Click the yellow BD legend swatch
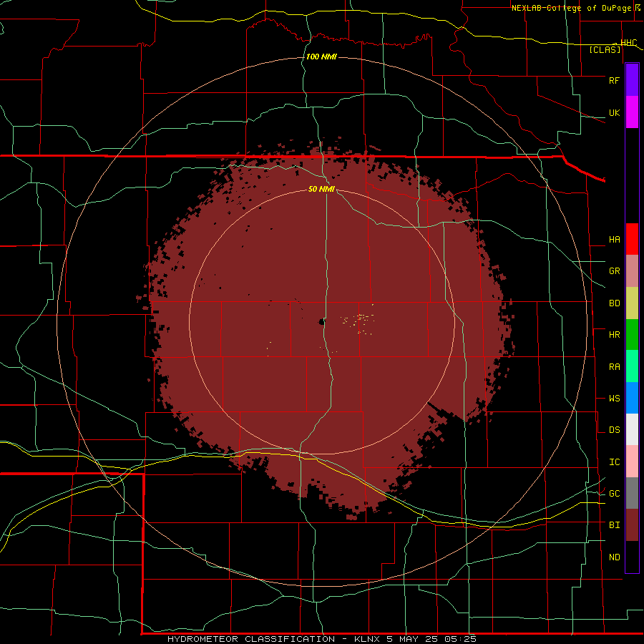This screenshot has width=644, height=644. 632,303
